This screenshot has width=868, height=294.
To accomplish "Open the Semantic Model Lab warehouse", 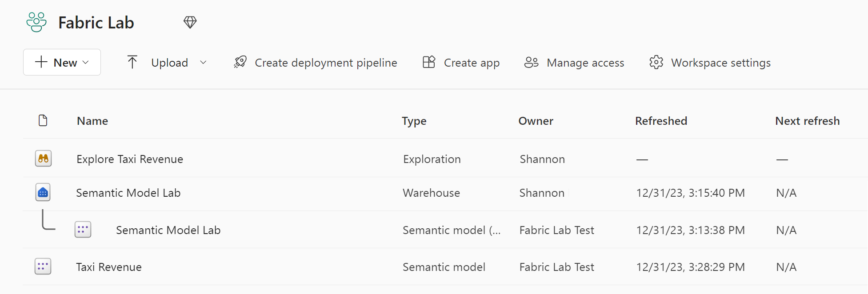I will [128, 193].
